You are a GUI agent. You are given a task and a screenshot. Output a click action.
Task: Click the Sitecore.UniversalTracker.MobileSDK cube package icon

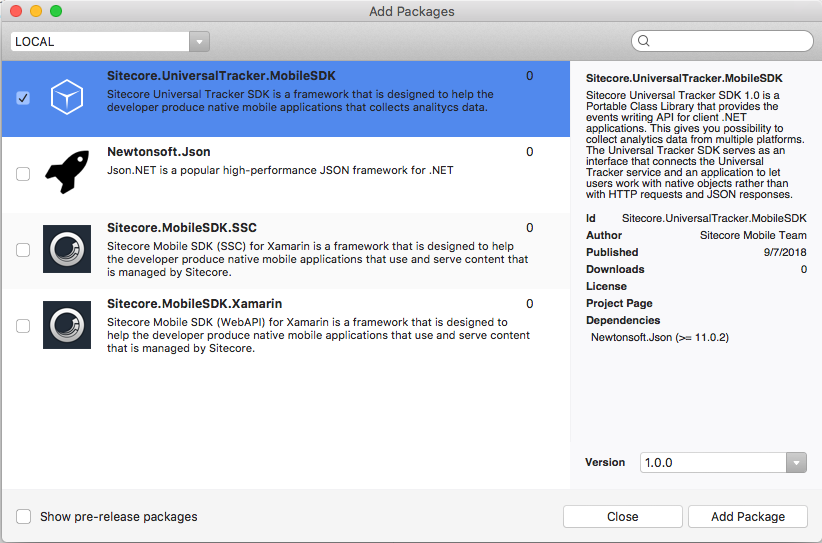click(x=67, y=97)
